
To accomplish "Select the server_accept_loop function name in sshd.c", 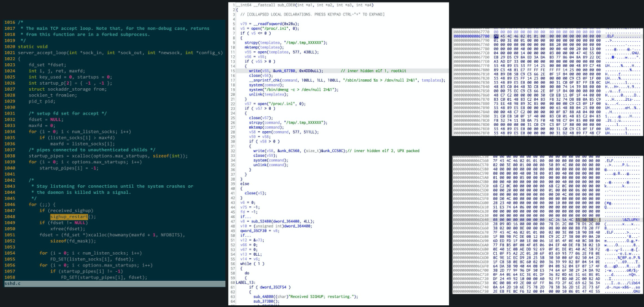I will pos(42,52).
